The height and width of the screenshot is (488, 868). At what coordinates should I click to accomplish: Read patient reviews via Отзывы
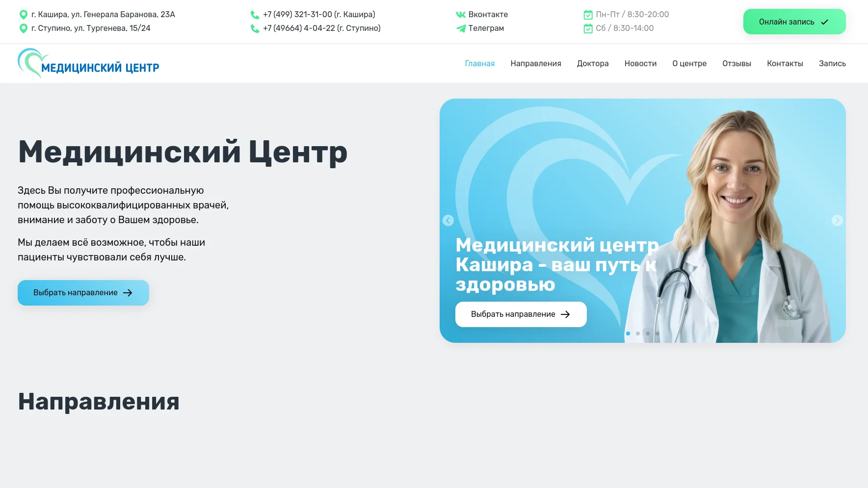point(736,63)
